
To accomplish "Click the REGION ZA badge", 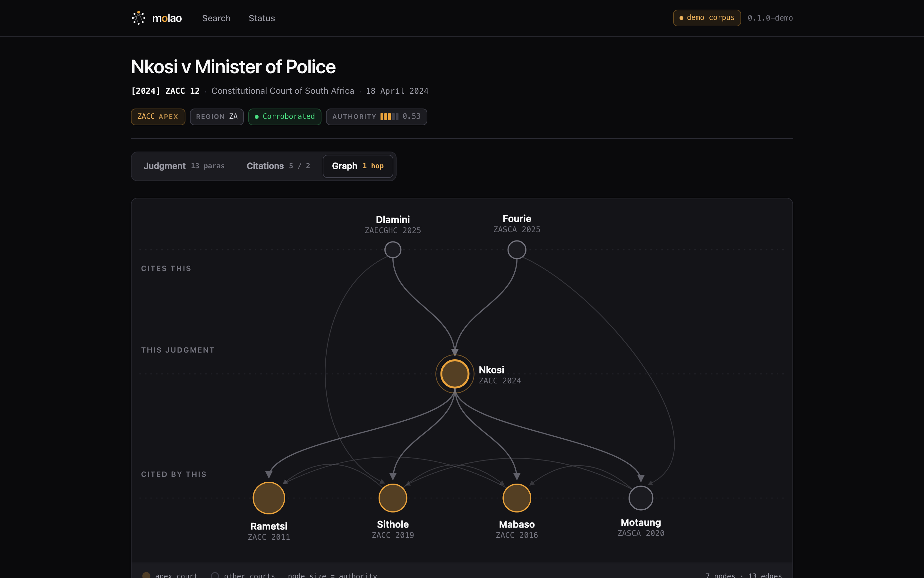I will (217, 117).
